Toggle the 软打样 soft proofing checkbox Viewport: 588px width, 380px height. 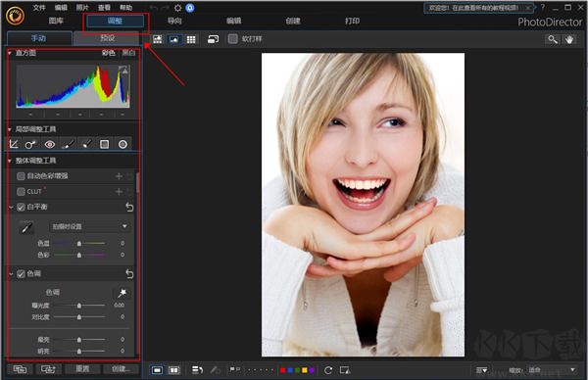[233, 38]
